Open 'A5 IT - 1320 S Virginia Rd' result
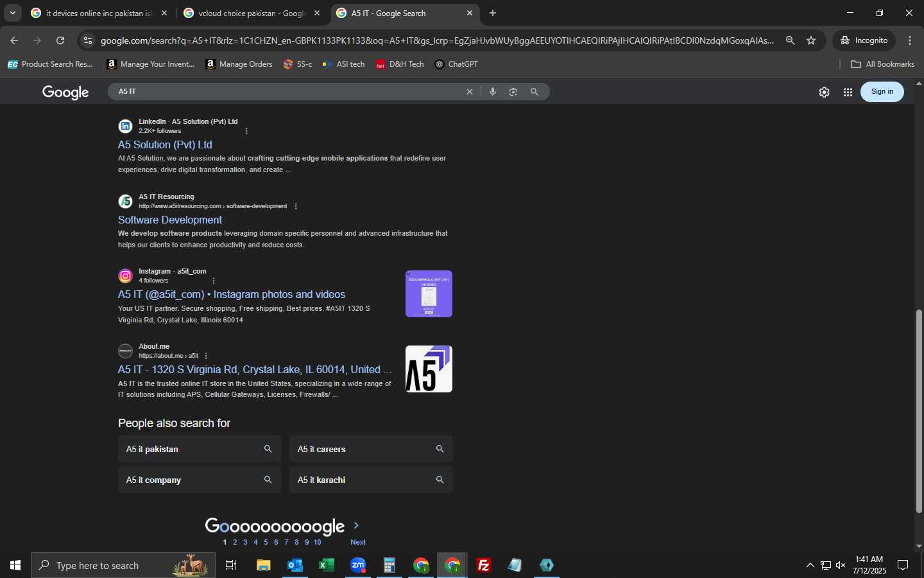This screenshot has width=924, height=578. pos(255,369)
